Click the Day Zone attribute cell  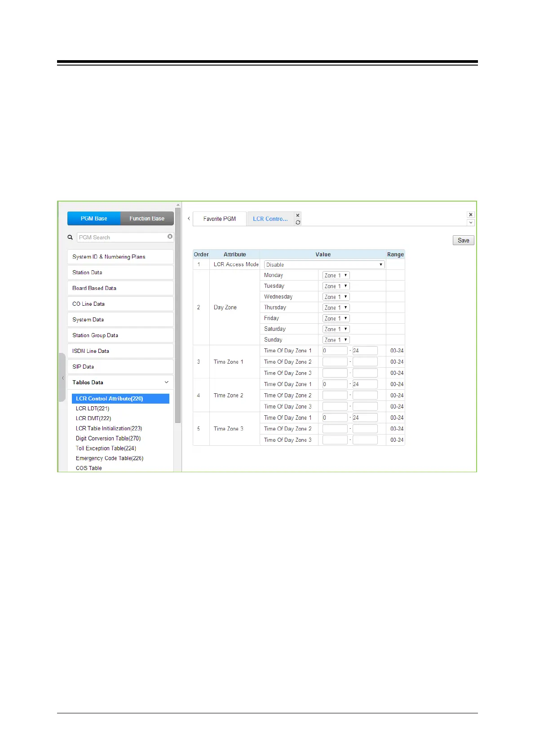(234, 308)
